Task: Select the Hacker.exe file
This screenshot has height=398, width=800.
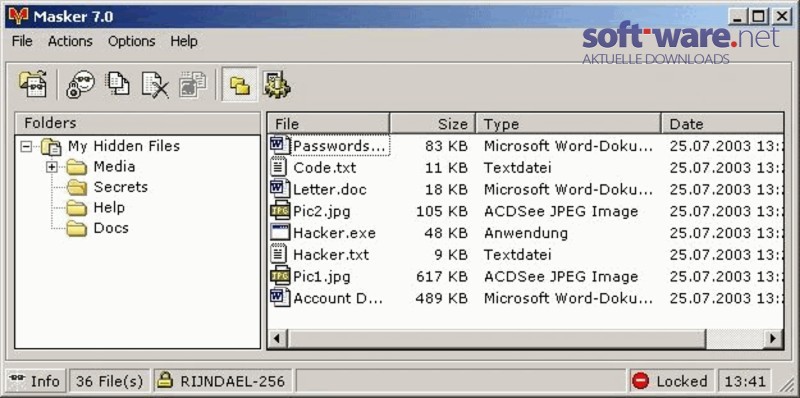Action: (526, 233)
